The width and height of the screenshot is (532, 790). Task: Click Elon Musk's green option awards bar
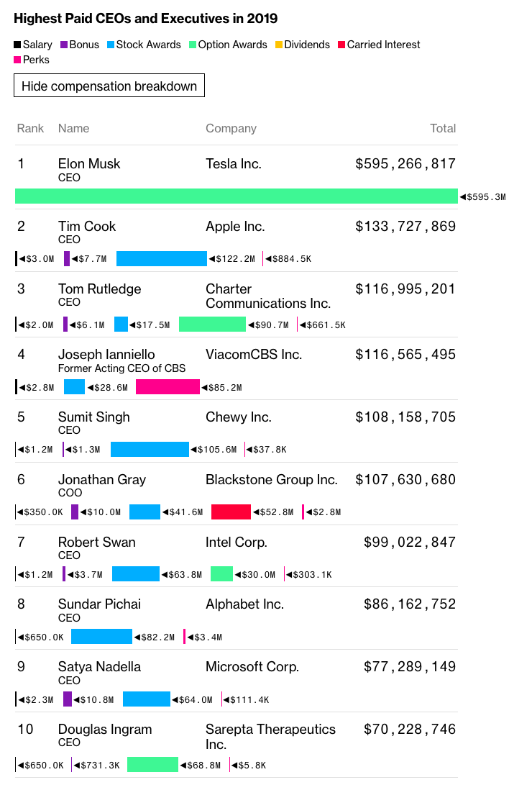click(237, 196)
